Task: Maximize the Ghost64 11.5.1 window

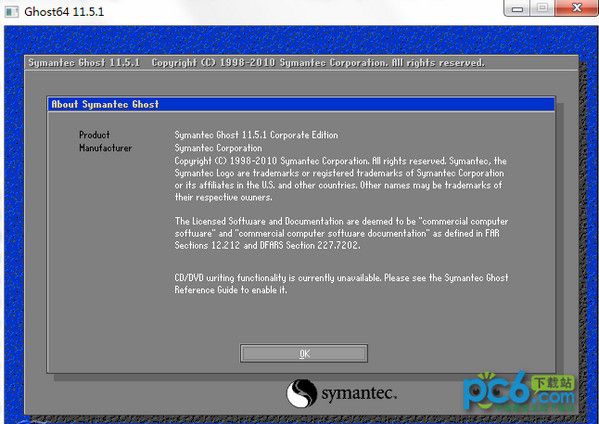Action: (542, 8)
